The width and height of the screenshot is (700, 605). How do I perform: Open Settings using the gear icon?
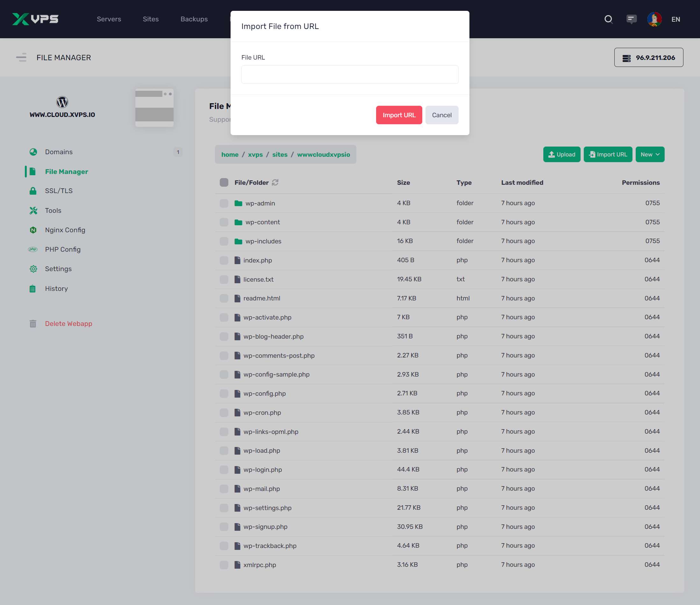click(x=33, y=269)
